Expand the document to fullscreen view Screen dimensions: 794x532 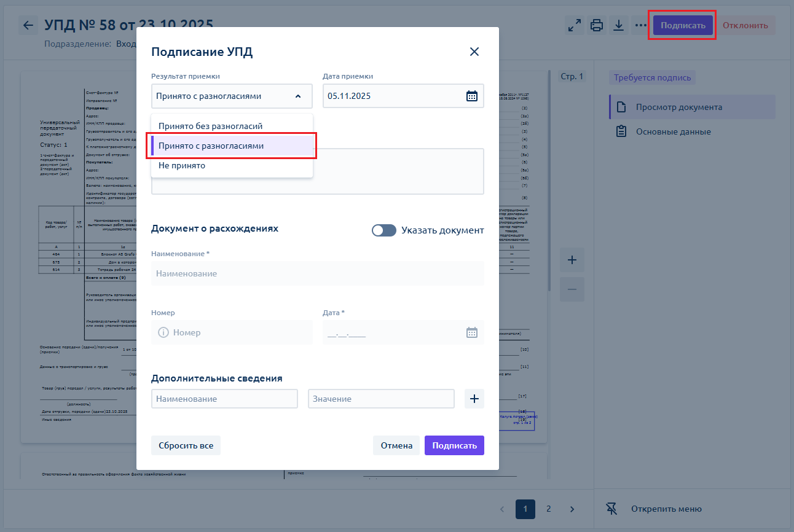point(575,25)
